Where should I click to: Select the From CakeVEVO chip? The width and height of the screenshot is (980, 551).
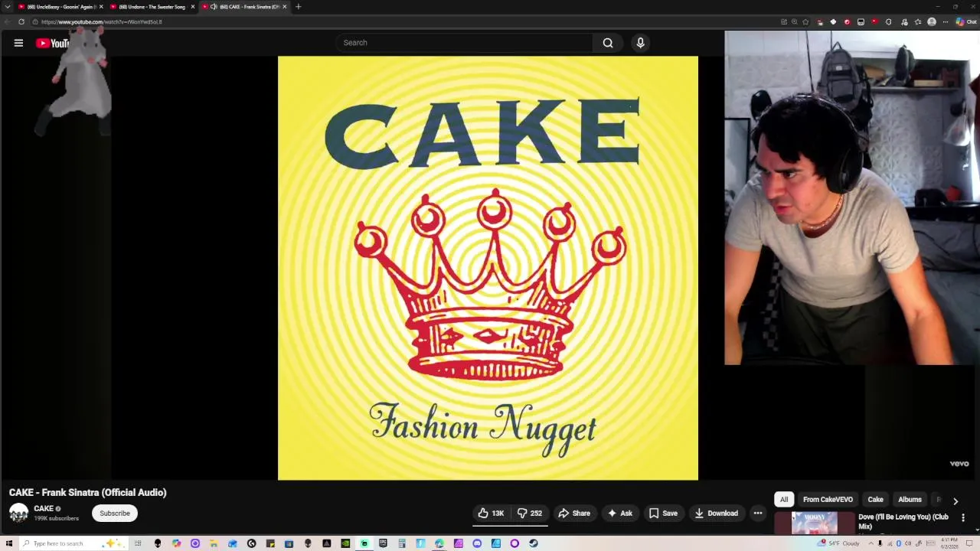tap(828, 500)
